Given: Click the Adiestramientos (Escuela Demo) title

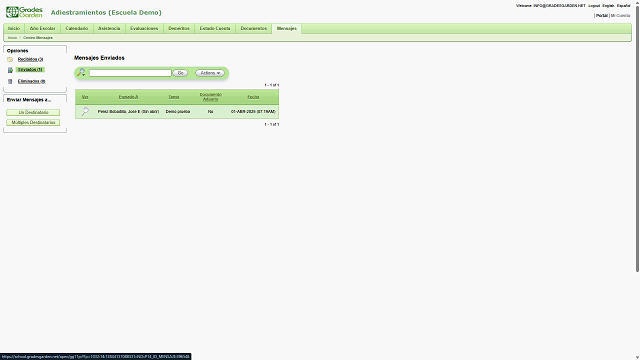Looking at the screenshot, I should [x=106, y=13].
